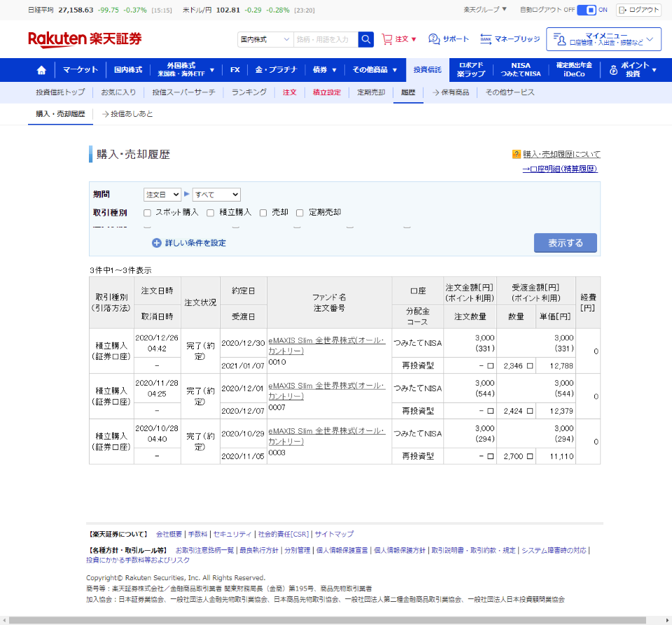This screenshot has width=672, height=625.
Task: Open the 金・プラチナ navigation tab
Action: 276,70
